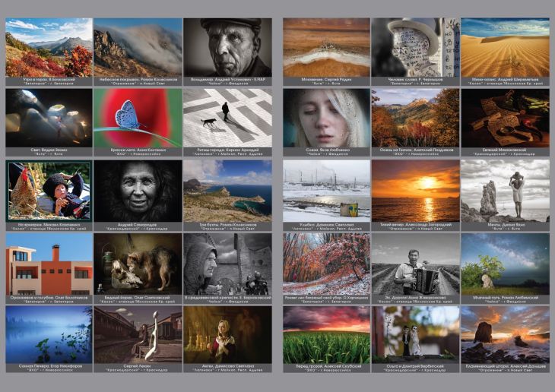
Task: Click the blue misty lake photo
Action: pos(49,334)
